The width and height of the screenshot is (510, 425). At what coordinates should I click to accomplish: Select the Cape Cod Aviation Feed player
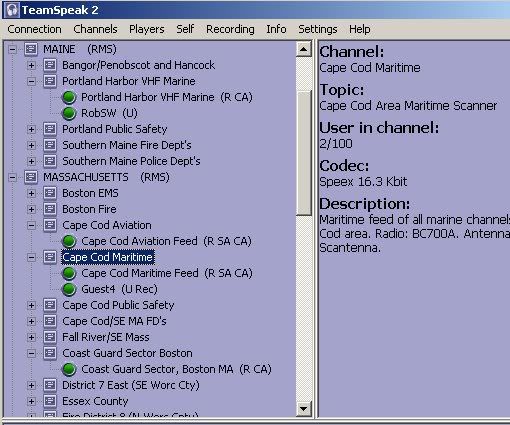(x=166, y=241)
